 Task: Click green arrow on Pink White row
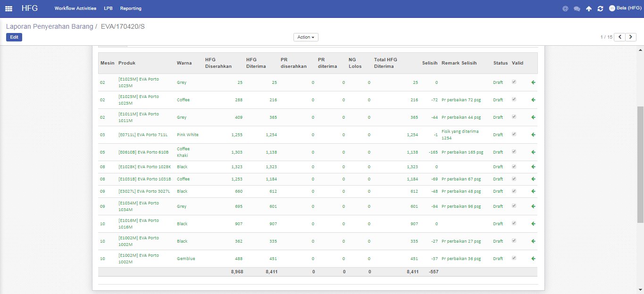[x=533, y=135]
